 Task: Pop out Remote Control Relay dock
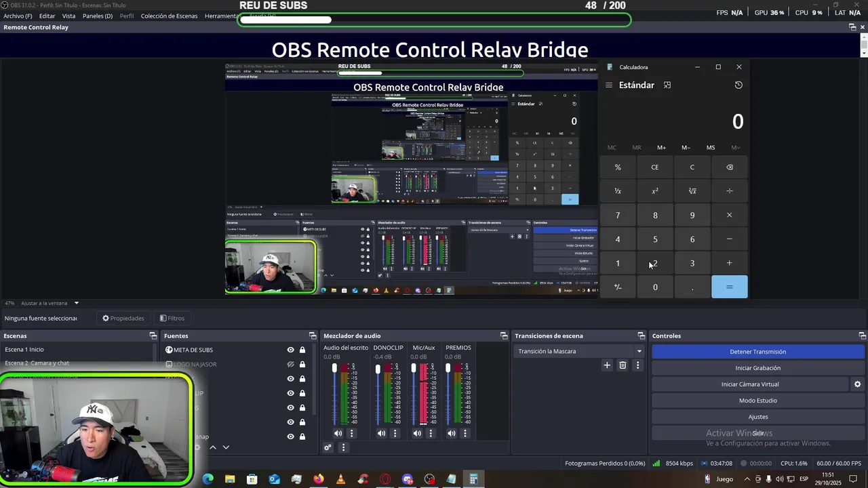click(x=852, y=27)
